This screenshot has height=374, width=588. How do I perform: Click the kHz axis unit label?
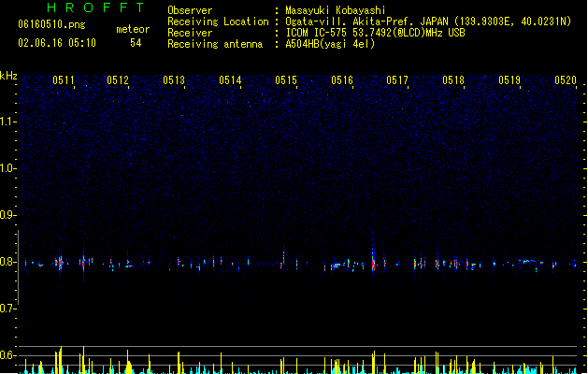[x=8, y=76]
